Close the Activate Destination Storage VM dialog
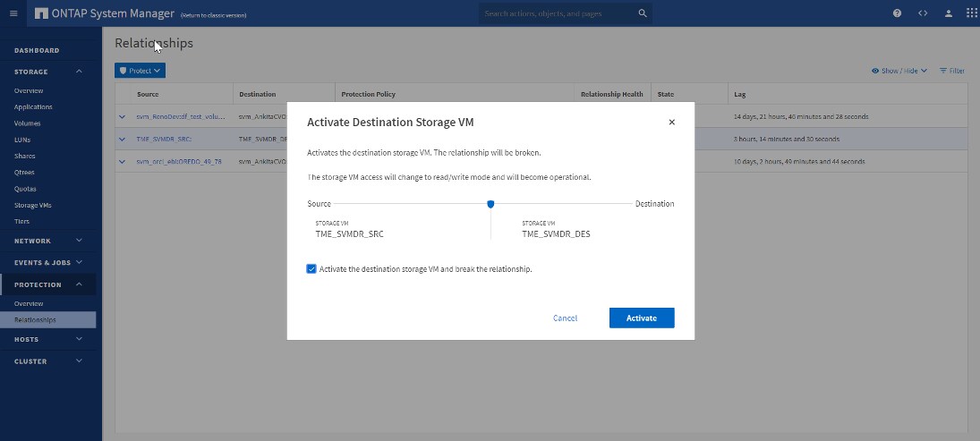The width and height of the screenshot is (980, 441). click(x=672, y=122)
